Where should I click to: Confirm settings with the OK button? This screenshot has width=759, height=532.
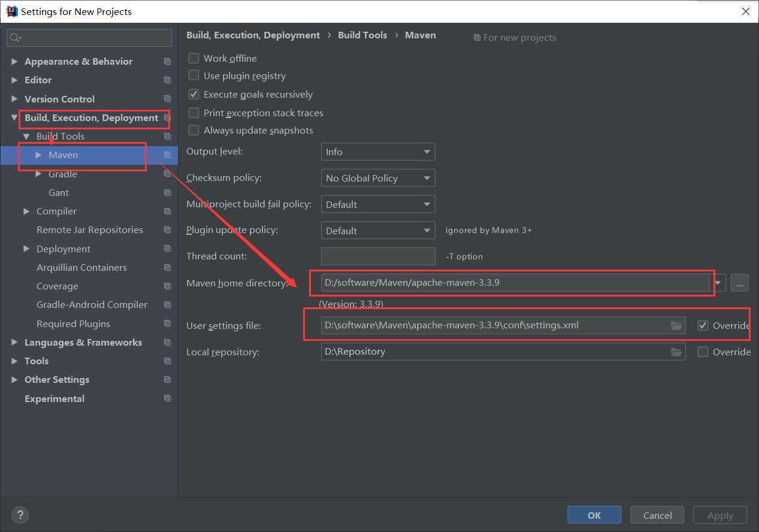594,515
